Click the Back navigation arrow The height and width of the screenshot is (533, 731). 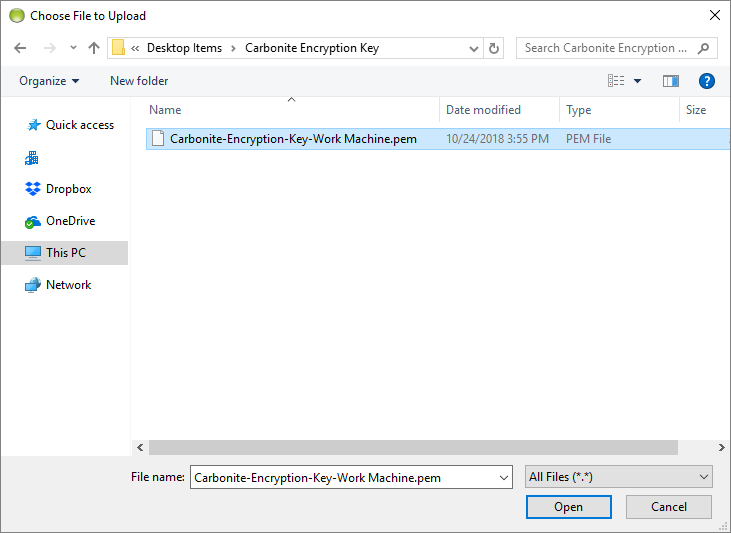[x=21, y=48]
